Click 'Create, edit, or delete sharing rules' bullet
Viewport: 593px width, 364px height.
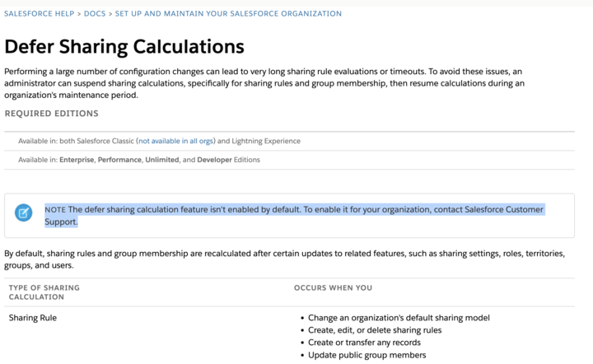[375, 330]
